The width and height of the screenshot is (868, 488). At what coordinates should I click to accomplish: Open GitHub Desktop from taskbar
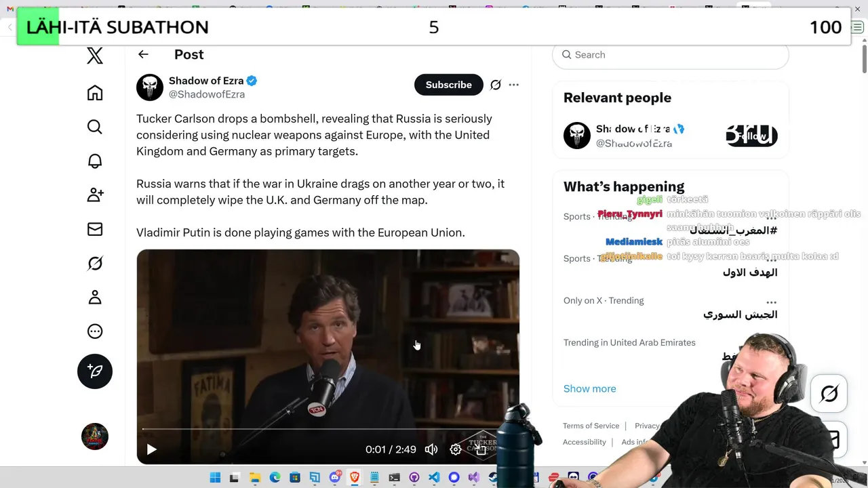click(x=414, y=478)
